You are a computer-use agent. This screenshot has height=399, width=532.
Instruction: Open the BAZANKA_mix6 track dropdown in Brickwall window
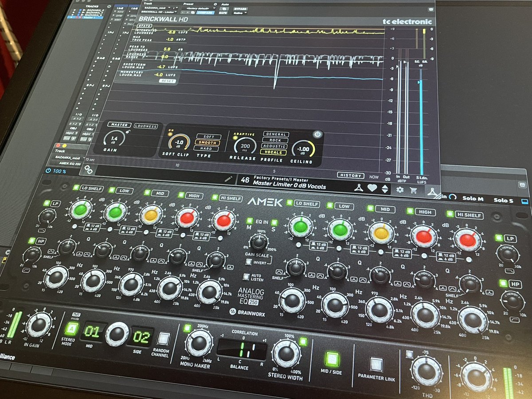point(157,8)
